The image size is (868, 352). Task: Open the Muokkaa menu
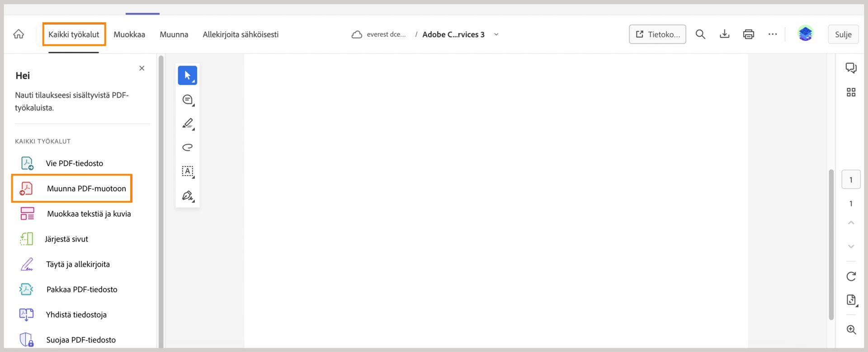(129, 34)
